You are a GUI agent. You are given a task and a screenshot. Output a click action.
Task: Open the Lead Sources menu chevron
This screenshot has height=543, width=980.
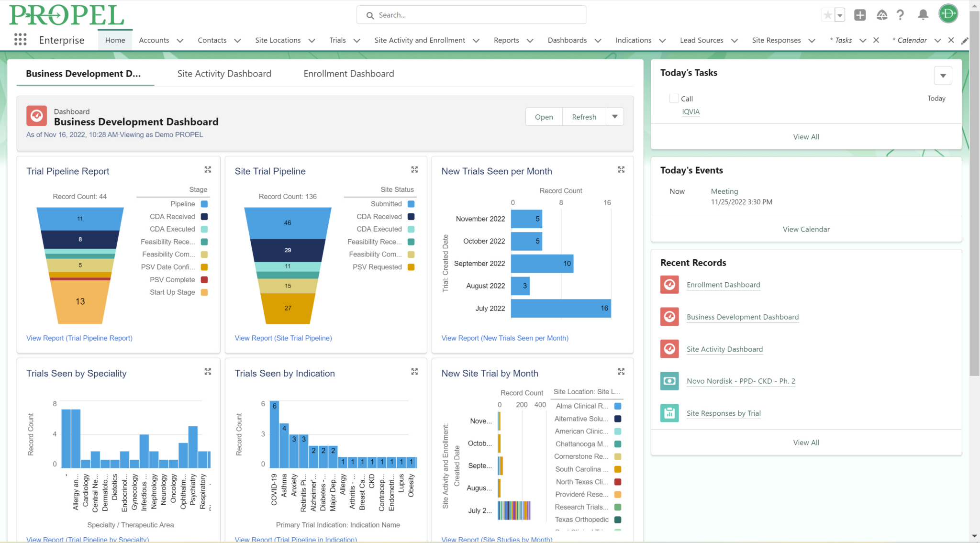point(735,41)
